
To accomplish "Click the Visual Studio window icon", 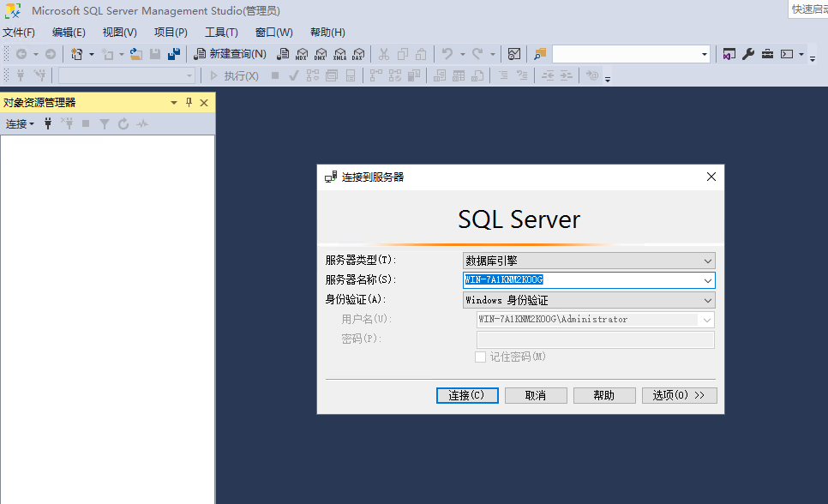I will point(729,54).
